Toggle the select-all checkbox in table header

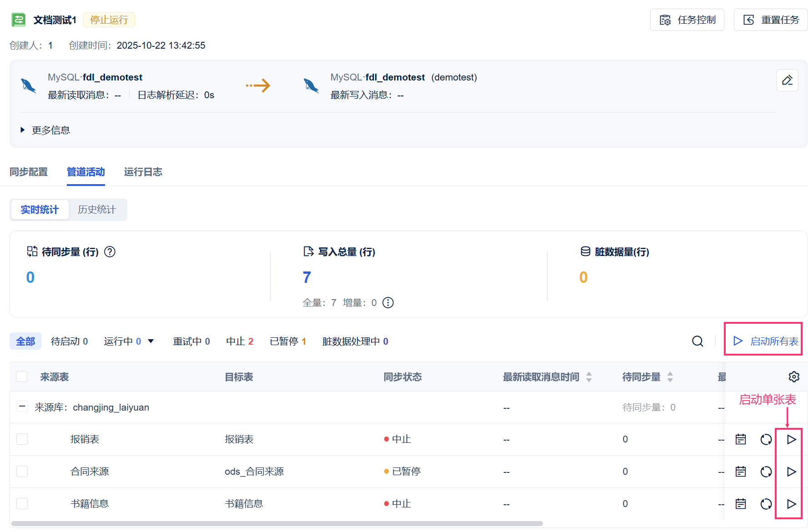pos(22,376)
